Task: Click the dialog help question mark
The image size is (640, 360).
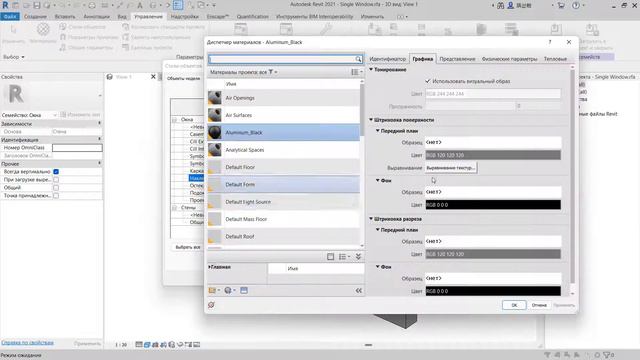Action: click(550, 42)
